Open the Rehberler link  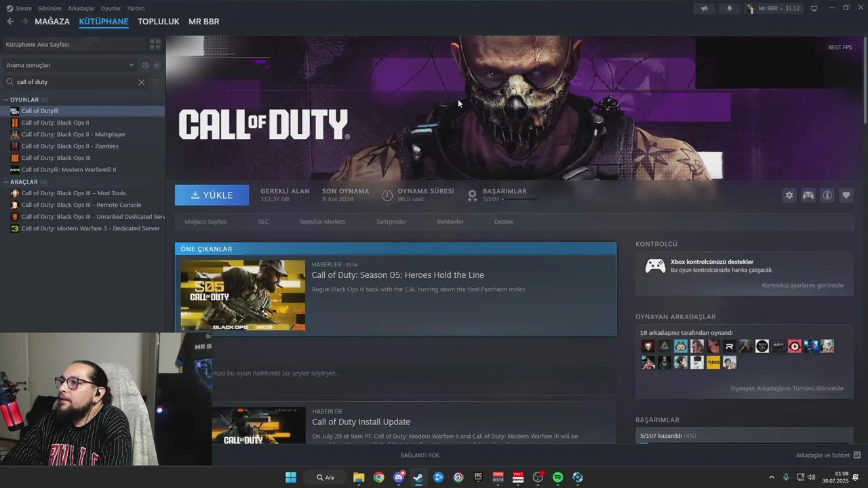point(450,222)
